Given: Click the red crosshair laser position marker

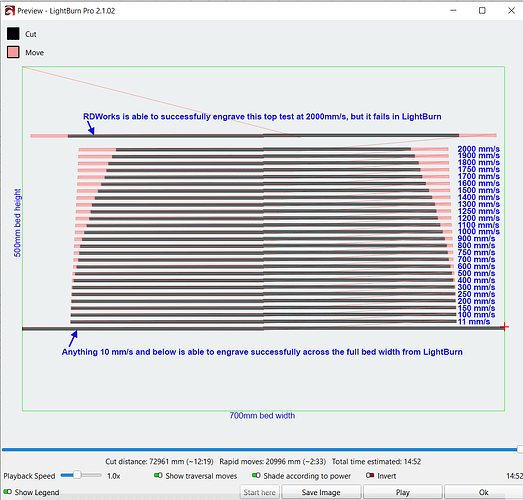Looking at the screenshot, I should tap(504, 327).
